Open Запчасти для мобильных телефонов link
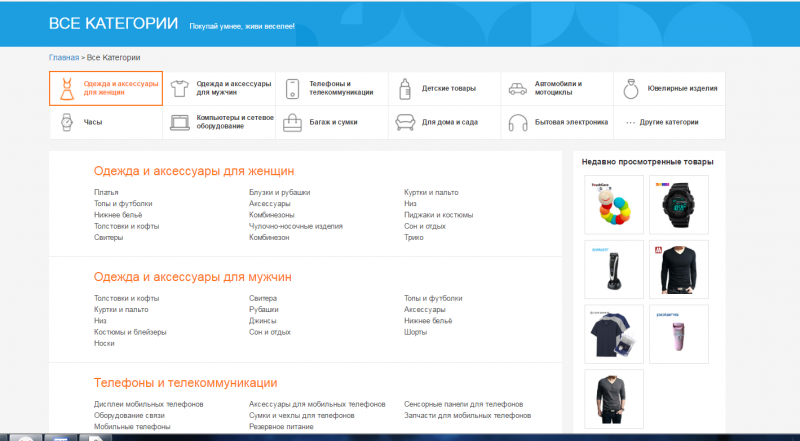 point(467,415)
